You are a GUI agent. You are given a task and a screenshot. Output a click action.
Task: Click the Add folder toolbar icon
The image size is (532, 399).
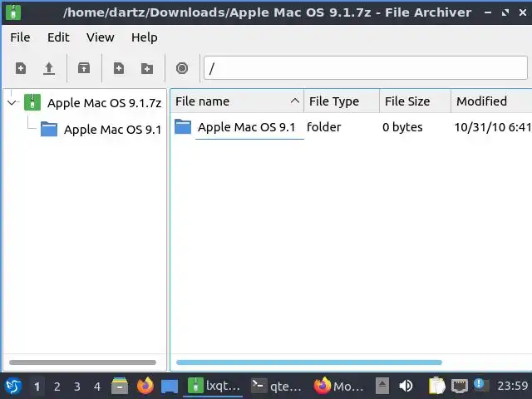(x=147, y=68)
